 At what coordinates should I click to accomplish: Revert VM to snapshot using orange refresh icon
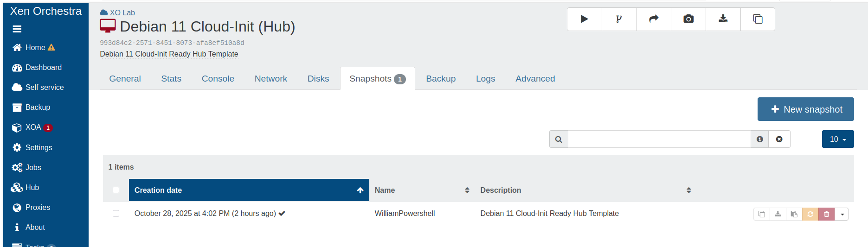click(810, 214)
